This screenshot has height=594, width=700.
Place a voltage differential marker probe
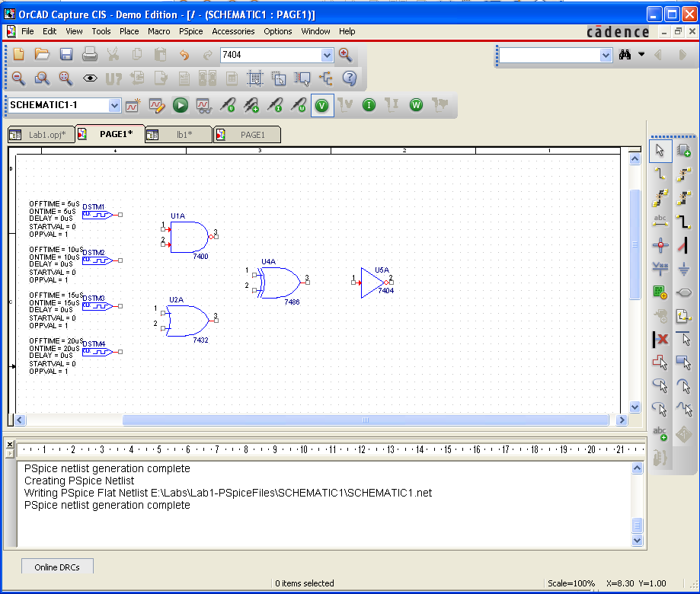[251, 105]
